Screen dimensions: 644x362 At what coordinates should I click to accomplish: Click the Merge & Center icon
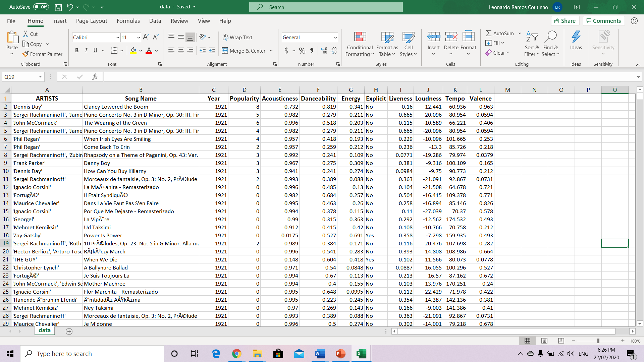click(225, 51)
